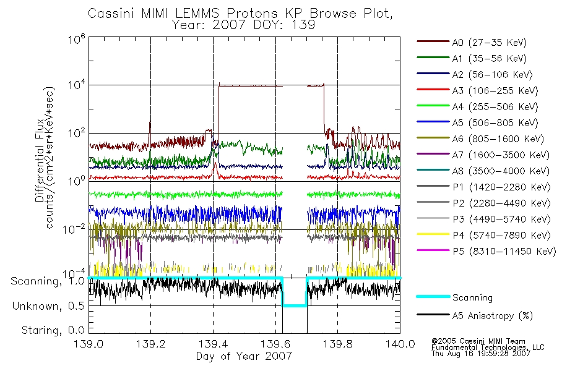
Task: Click the A5 Anisotropy (%) legend text
Action: click(x=493, y=316)
